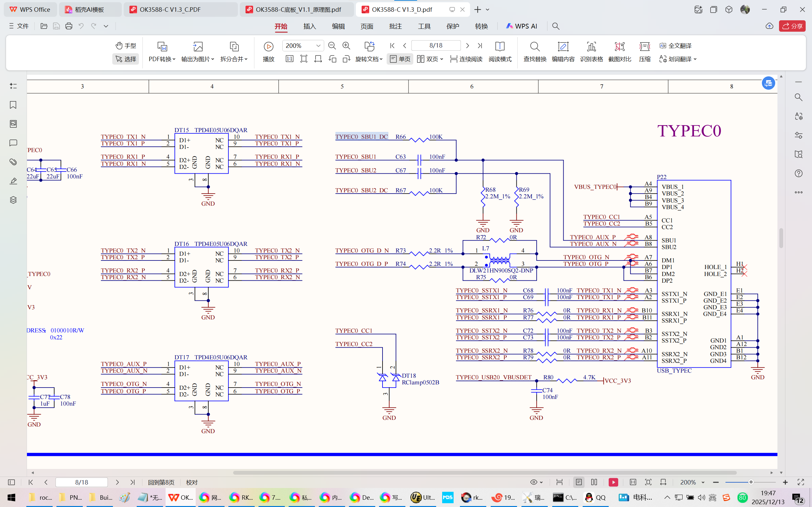
Task: Click the Rotate Document icon
Action: pyautogui.click(x=369, y=46)
